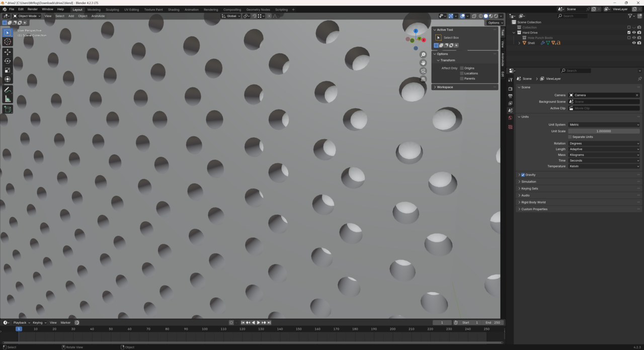Switch to wireframe viewport shading
Image resolution: width=644 pixels, height=350 pixels.
(480, 16)
